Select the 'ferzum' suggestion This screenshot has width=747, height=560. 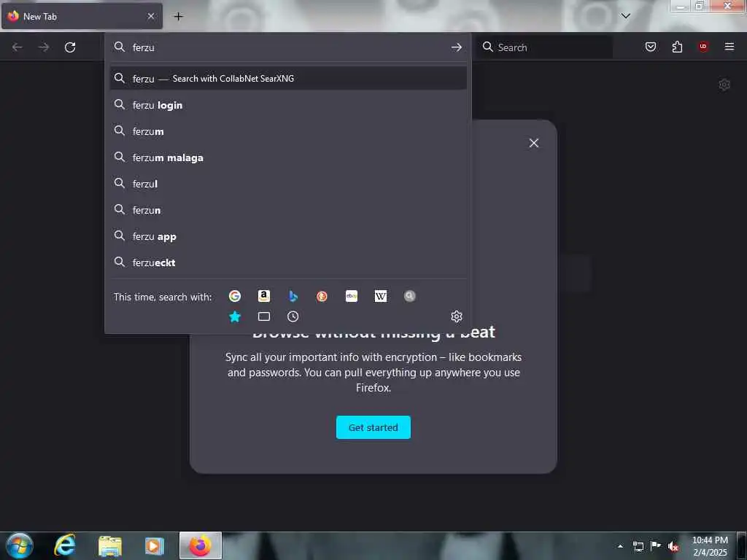288,131
